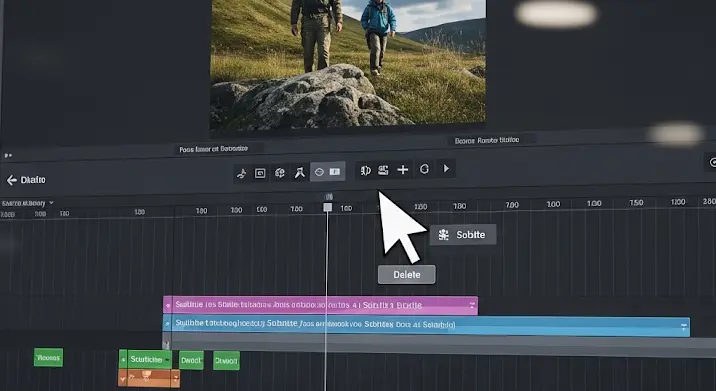Click the oval icon in highlighted toolbar group
Screen dimensions: 716x391
pos(319,172)
